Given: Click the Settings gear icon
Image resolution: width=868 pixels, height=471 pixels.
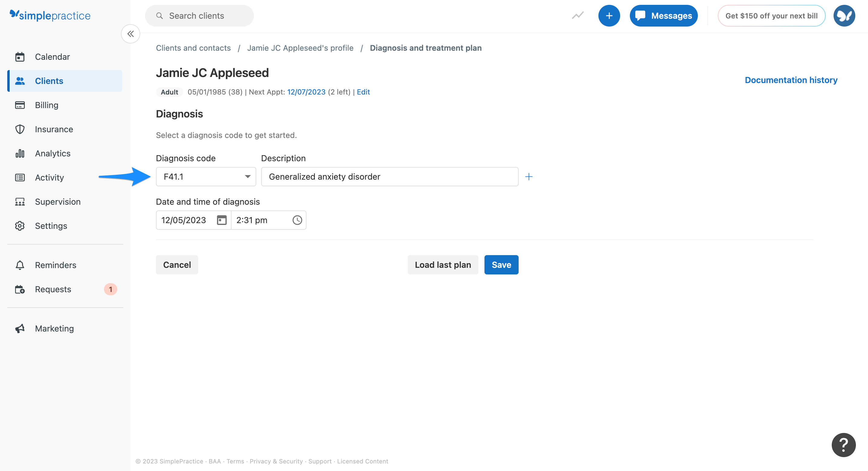Looking at the screenshot, I should [x=20, y=226].
